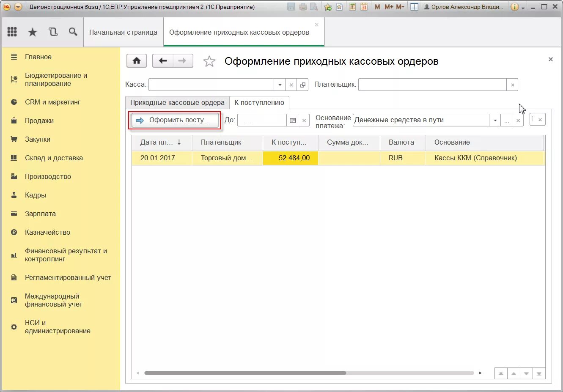Open the calculator icon in the title bar

coord(352,7)
